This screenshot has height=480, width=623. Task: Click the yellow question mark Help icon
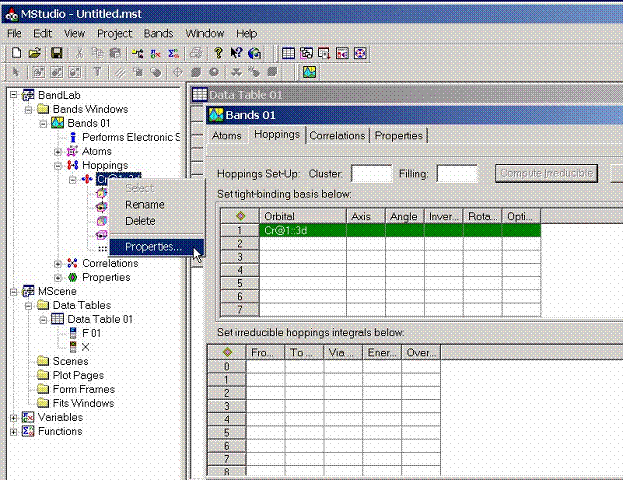click(x=219, y=53)
